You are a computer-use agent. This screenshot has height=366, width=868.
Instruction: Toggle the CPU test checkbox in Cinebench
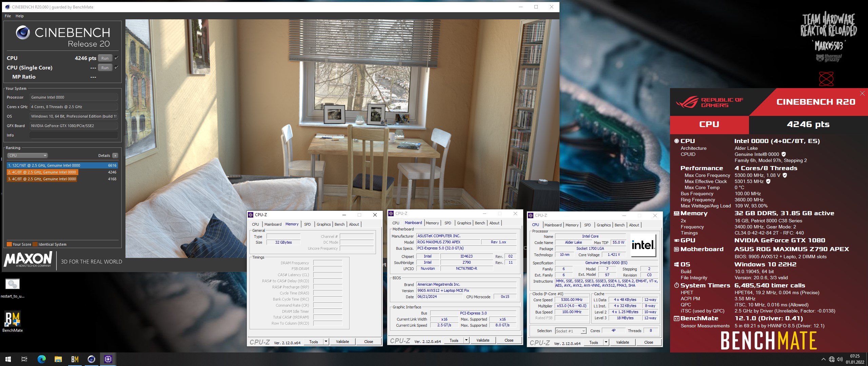116,58
